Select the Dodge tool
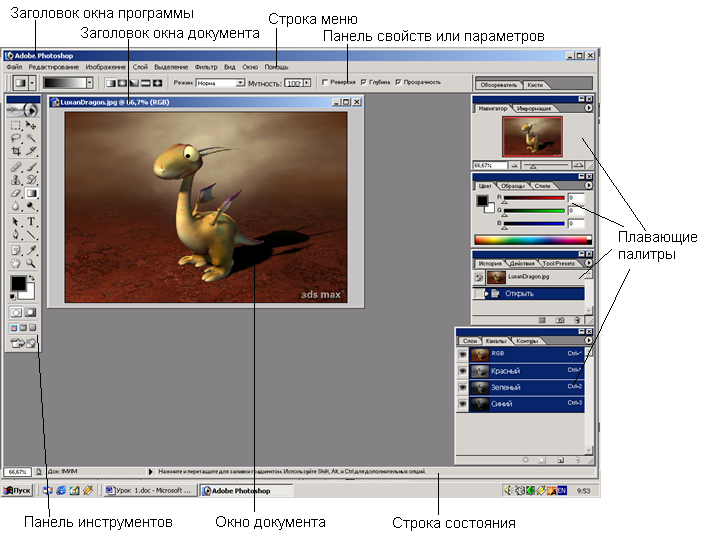The height and width of the screenshot is (542, 702). point(31,206)
